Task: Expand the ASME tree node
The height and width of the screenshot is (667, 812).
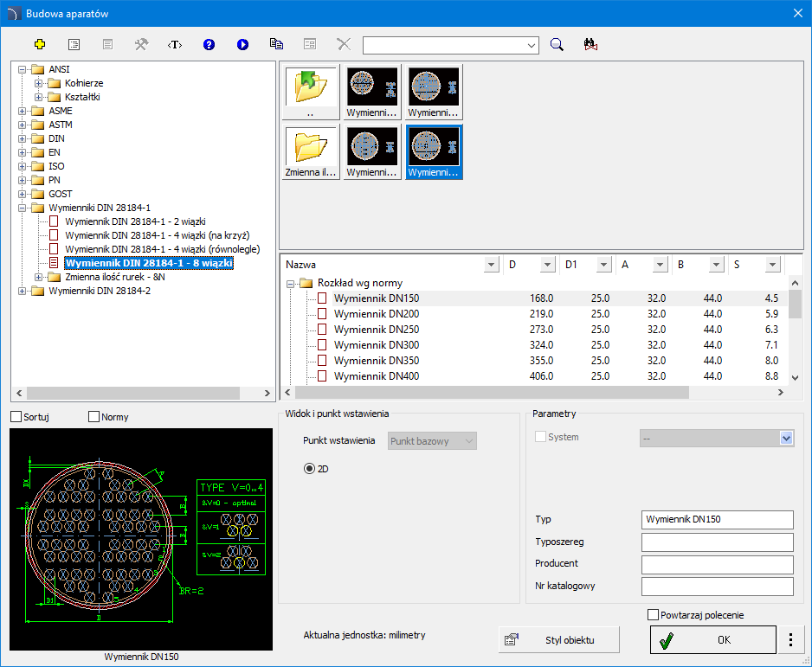Action: coord(23,111)
